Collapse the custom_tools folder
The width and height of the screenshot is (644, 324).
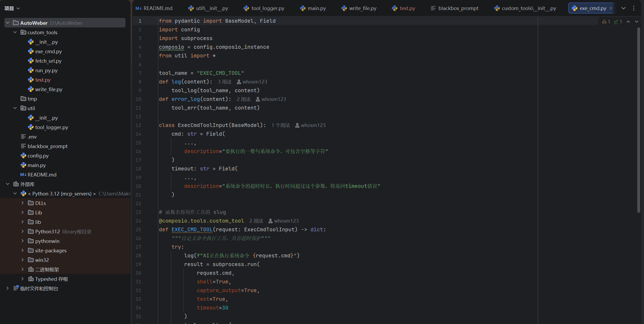tap(15, 32)
